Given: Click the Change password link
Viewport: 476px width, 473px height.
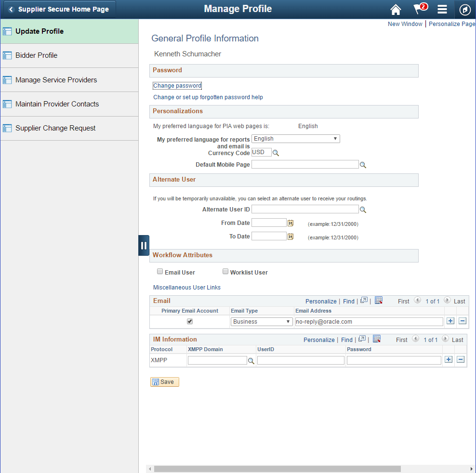Looking at the screenshot, I should (x=177, y=85).
